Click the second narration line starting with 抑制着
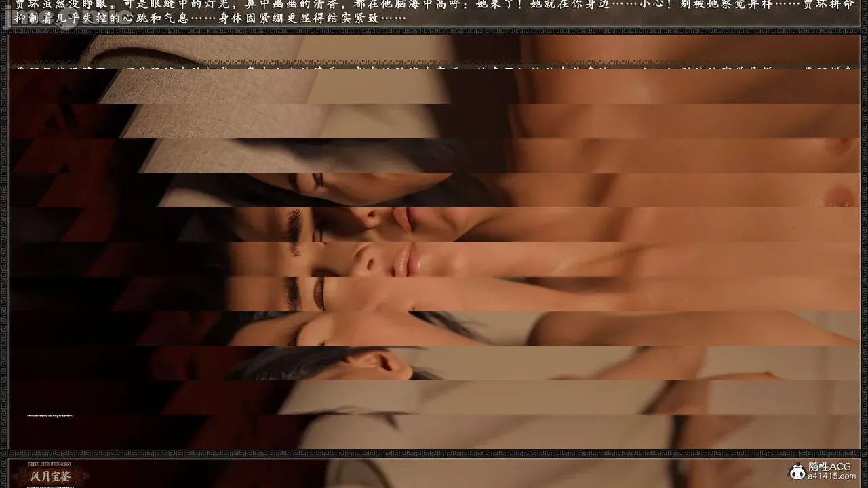Image resolution: width=868 pixels, height=488 pixels. click(203, 18)
